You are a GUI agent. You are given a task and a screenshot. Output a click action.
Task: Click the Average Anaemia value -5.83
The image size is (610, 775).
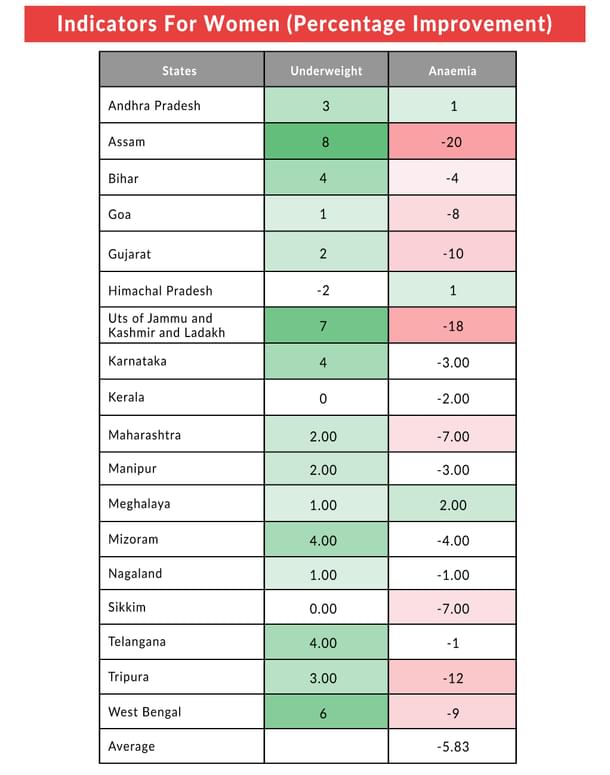coord(452,747)
